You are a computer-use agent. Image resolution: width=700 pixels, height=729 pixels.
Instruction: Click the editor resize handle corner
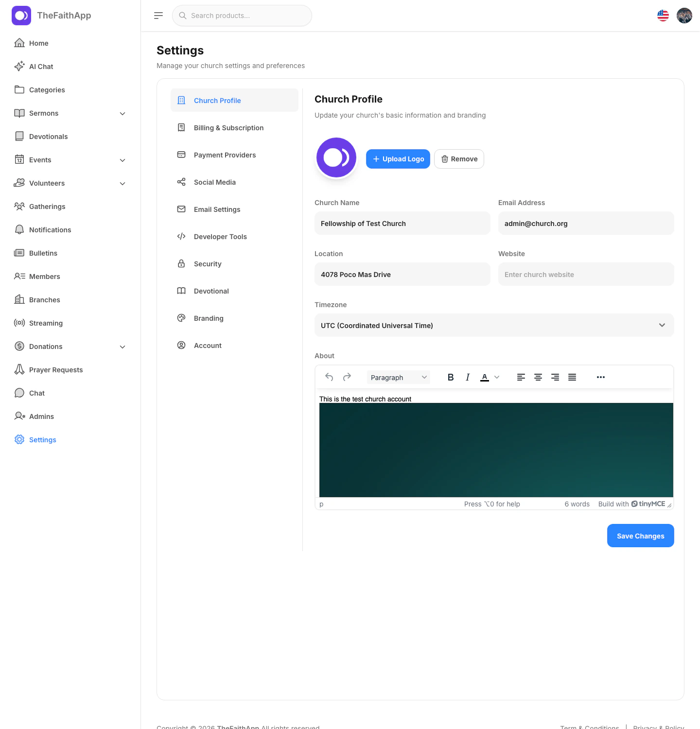tap(669, 505)
